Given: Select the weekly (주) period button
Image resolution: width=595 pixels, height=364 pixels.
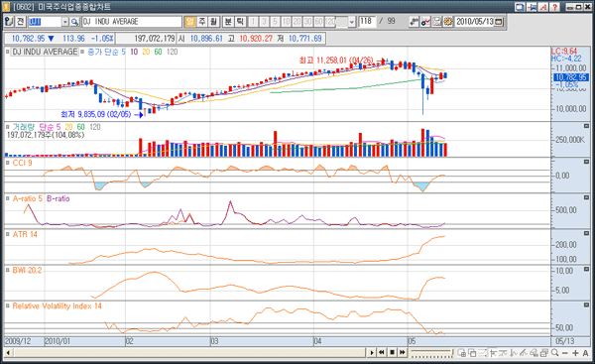Looking at the screenshot, I should pyautogui.click(x=202, y=22).
